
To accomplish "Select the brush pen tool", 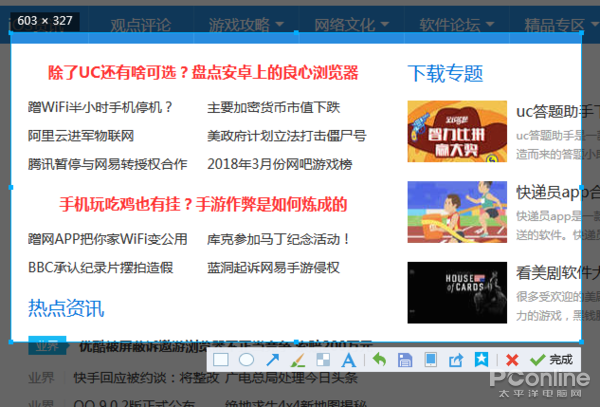I will click(298, 360).
